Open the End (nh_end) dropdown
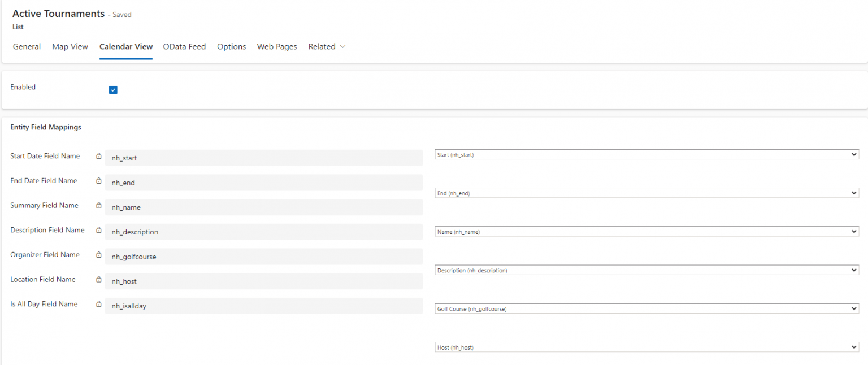 point(646,193)
